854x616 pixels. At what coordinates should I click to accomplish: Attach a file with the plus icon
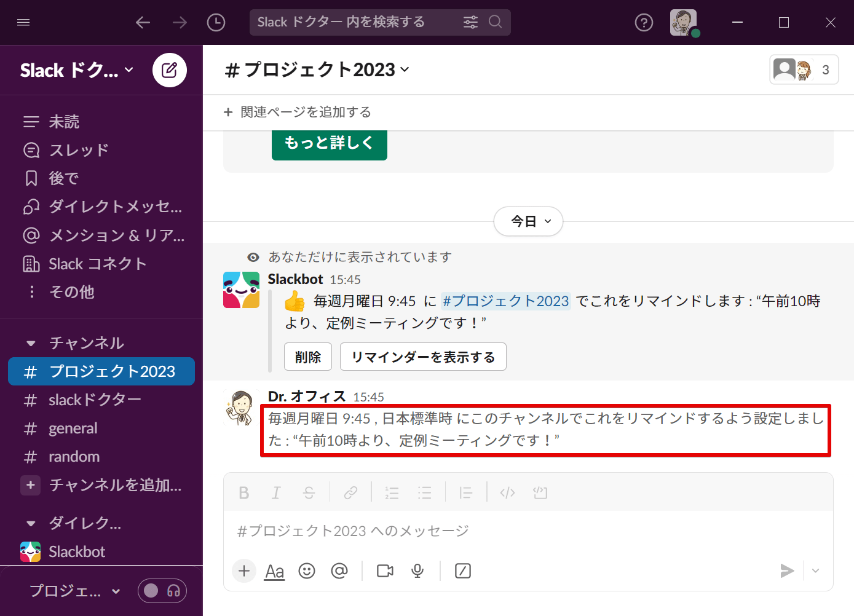pos(244,571)
